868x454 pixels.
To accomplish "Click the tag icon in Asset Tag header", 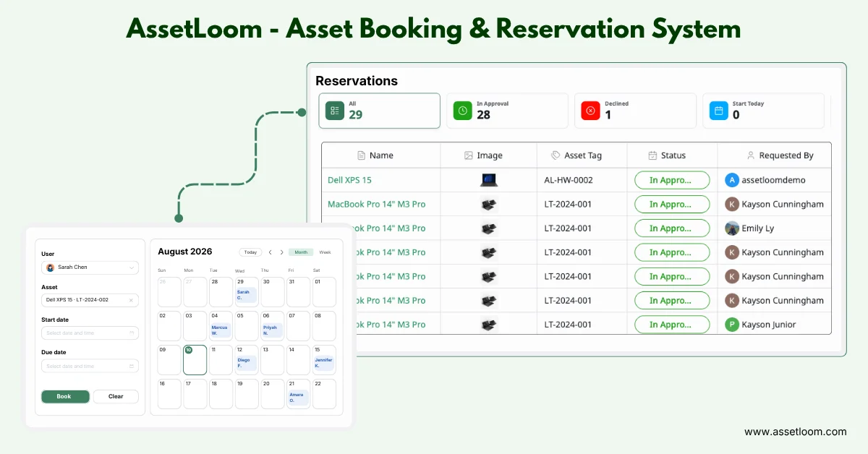I will (x=556, y=155).
